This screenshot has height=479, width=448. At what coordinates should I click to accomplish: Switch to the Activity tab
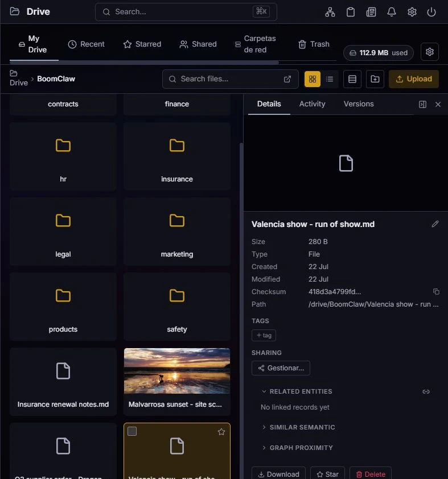(312, 104)
